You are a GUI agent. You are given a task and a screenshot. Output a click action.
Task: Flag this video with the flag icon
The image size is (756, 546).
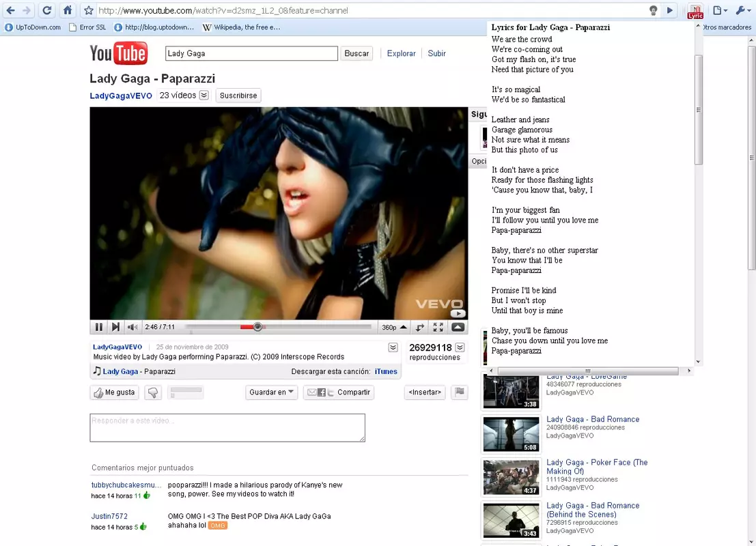point(460,392)
